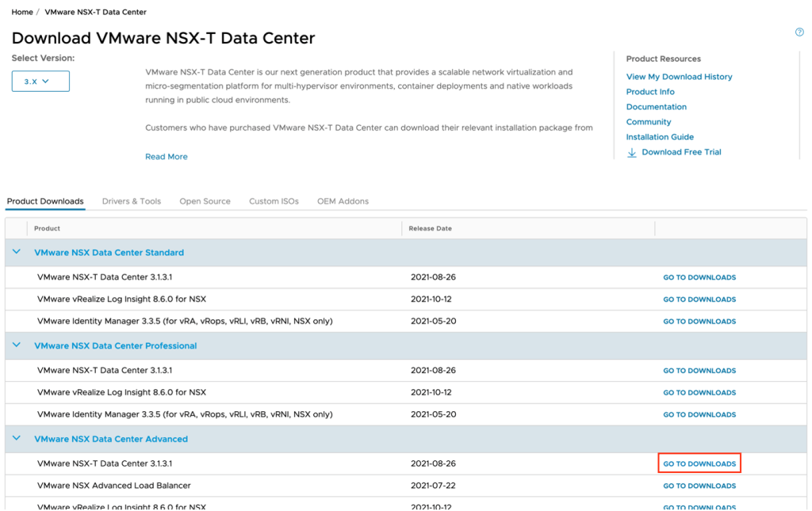This screenshot has width=812, height=511.
Task: Click the help question mark icon
Action: [799, 32]
